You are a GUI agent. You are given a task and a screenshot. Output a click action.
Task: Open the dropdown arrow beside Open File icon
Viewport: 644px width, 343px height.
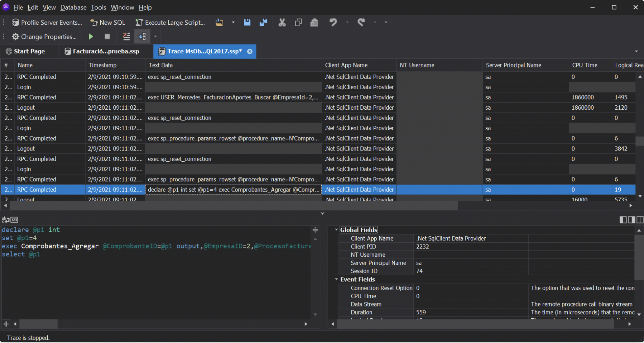coord(233,22)
